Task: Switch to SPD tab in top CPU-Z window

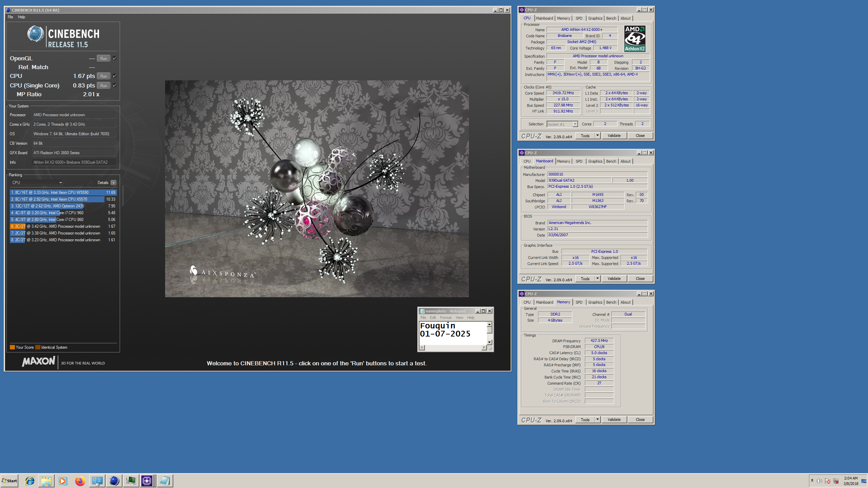Action: tap(579, 18)
